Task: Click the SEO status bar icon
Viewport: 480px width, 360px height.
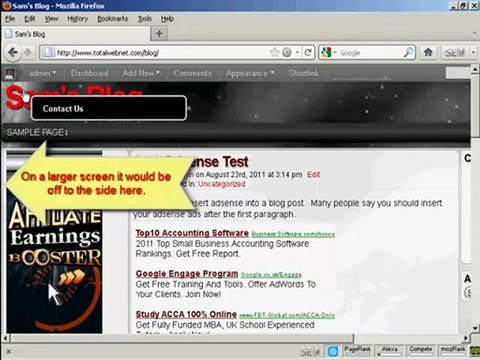Action: coord(310,351)
